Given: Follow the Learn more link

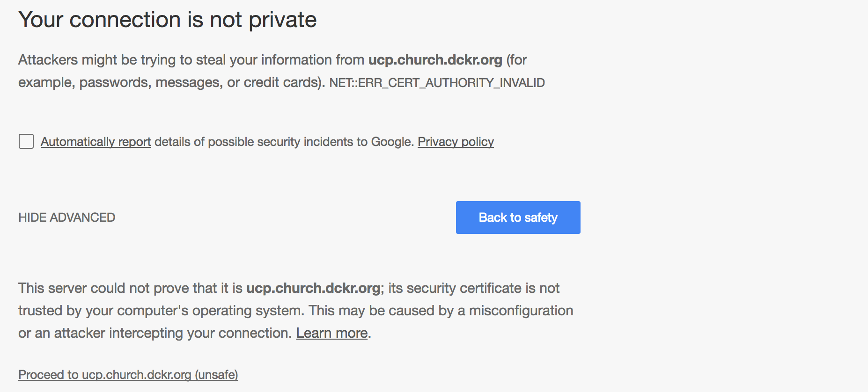Looking at the screenshot, I should 331,333.
